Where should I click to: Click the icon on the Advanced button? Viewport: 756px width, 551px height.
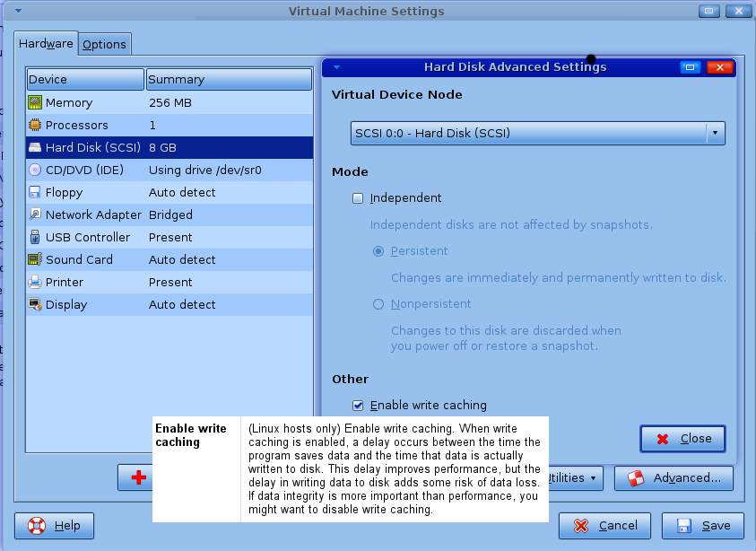click(x=636, y=478)
